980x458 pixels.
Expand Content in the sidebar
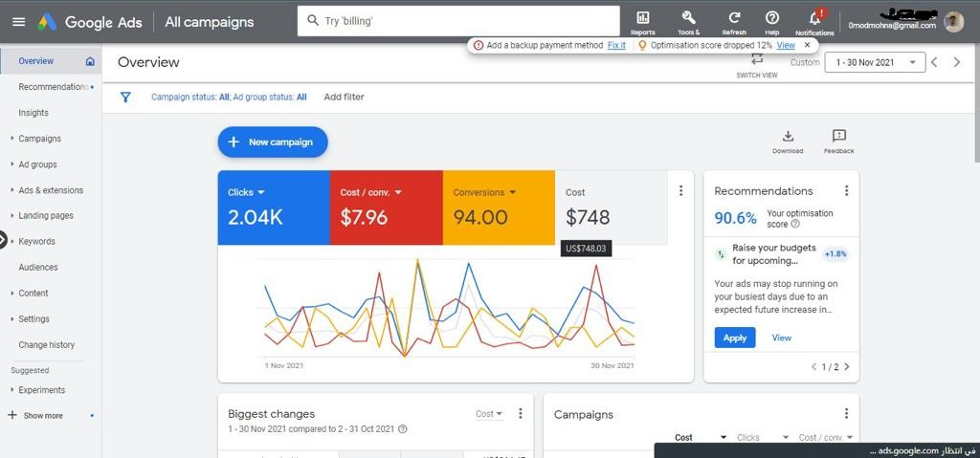(11, 293)
